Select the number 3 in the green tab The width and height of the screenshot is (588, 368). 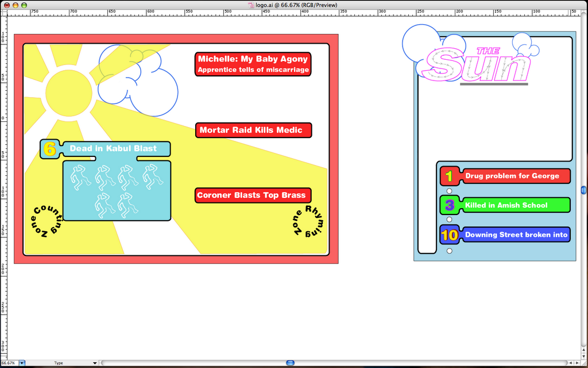450,205
